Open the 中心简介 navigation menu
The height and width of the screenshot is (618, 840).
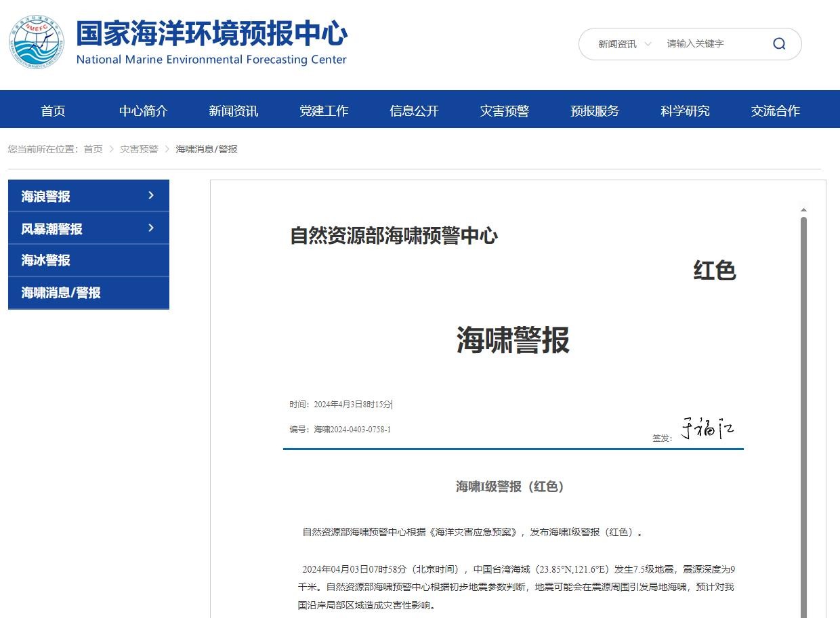pos(143,111)
